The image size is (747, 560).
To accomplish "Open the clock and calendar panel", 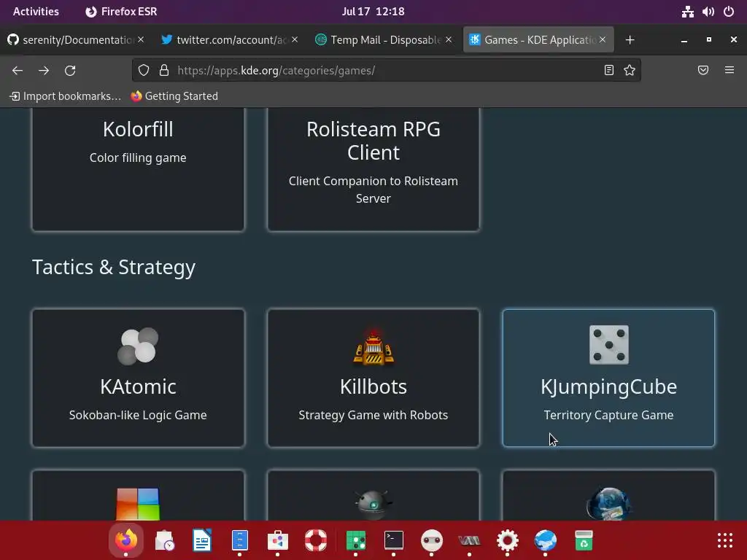I will [373, 12].
